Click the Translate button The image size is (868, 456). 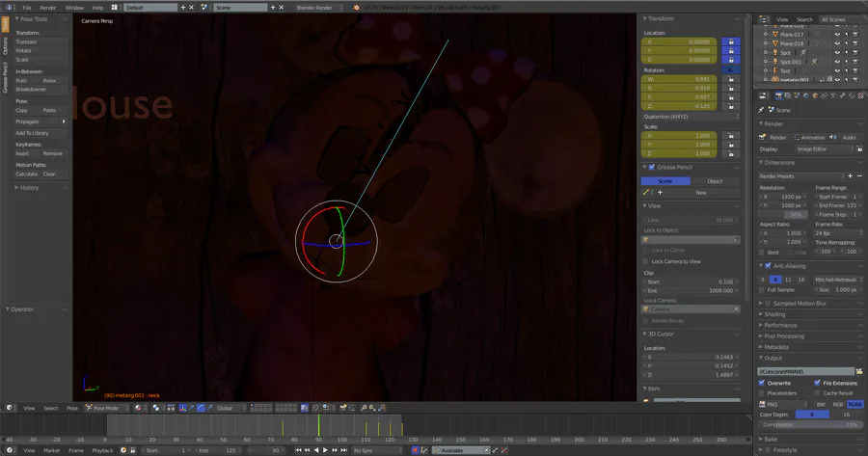[41, 41]
